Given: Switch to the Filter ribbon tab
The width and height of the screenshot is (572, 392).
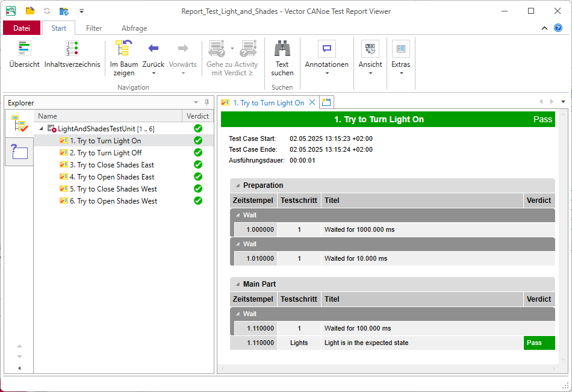Looking at the screenshot, I should click(x=94, y=28).
